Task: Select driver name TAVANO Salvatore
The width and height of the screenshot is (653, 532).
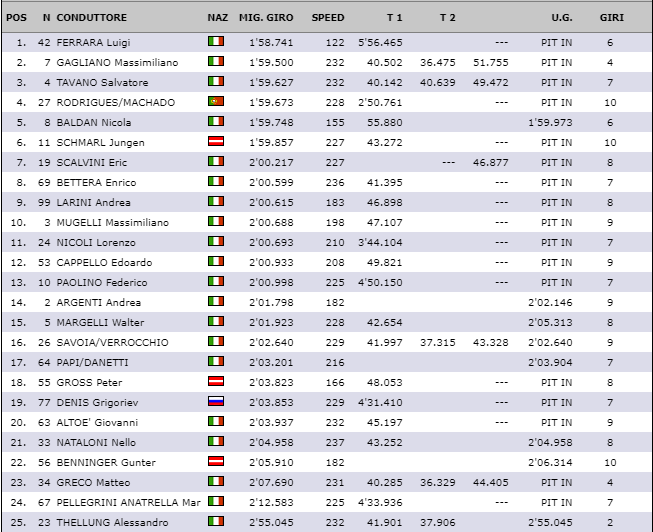Action: point(102,82)
